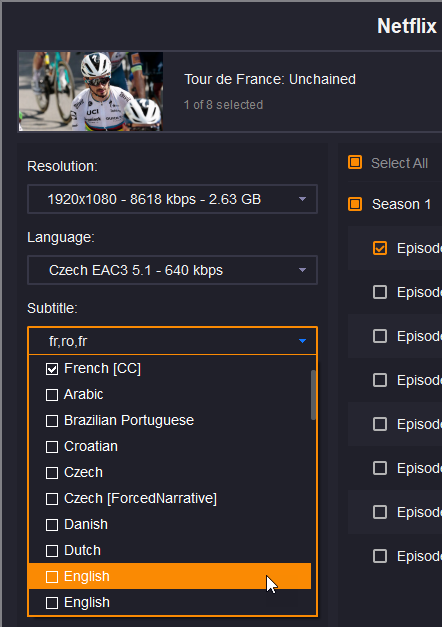Viewport: 442px width, 627px height.
Task: Check the fourth Episode checkbox
Action: [x=380, y=380]
